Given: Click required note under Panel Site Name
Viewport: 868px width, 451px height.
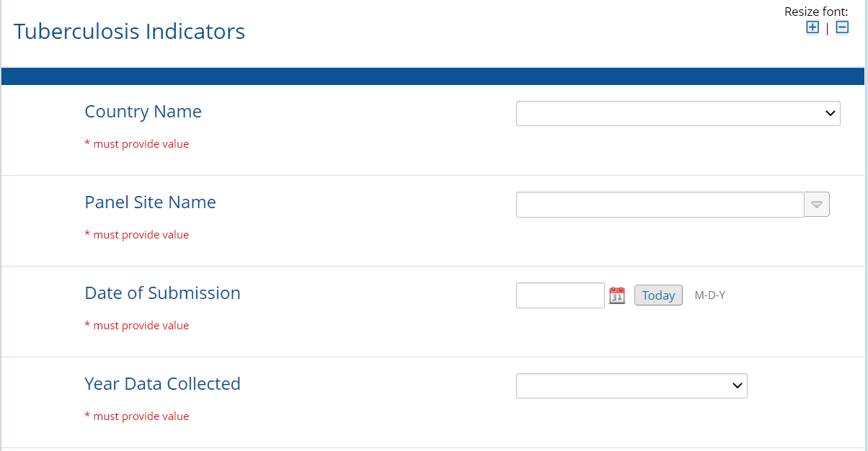Looking at the screenshot, I should [137, 235].
